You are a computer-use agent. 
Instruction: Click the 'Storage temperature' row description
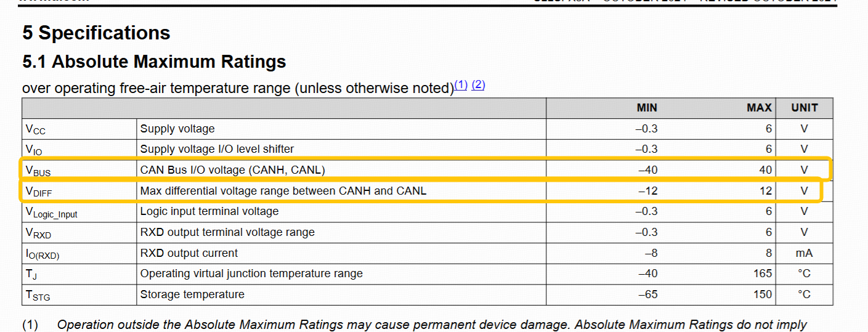[192, 294]
